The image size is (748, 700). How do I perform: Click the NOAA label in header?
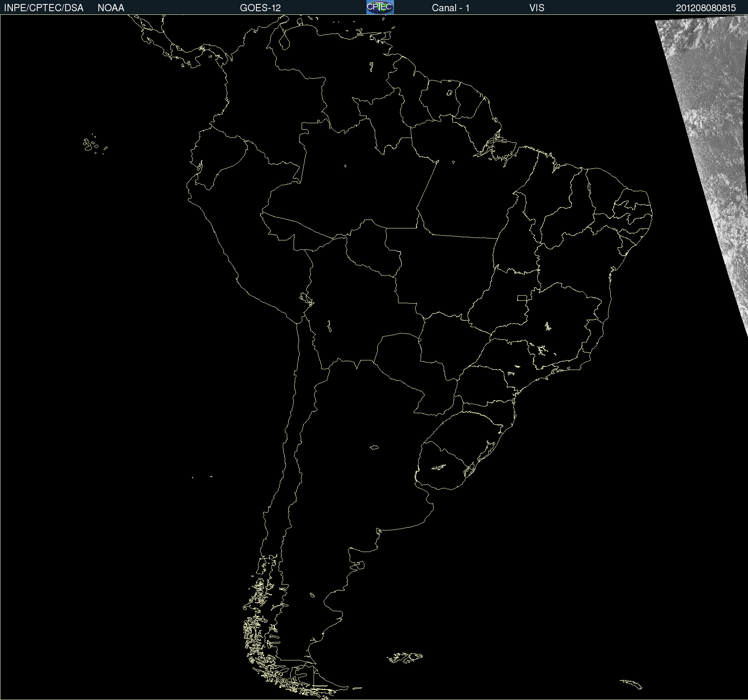coord(111,8)
